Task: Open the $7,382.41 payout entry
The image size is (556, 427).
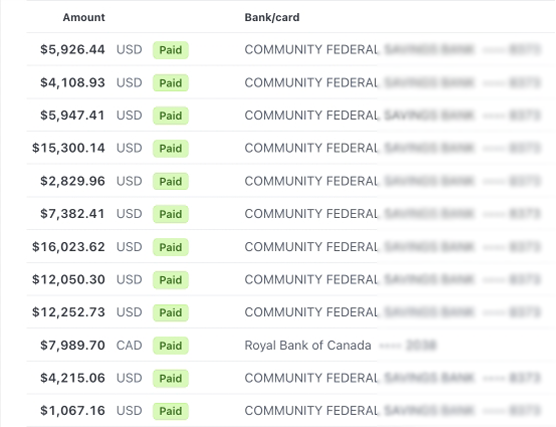Action: click(x=291, y=214)
